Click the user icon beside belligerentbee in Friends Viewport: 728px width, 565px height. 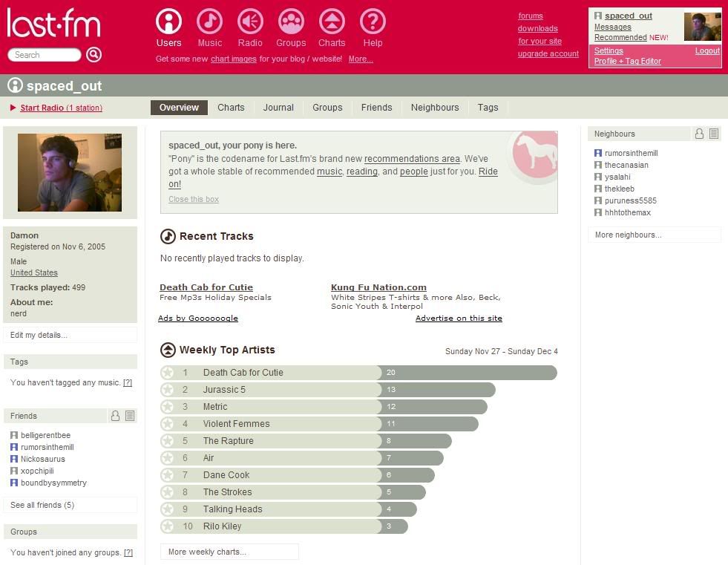point(14,435)
